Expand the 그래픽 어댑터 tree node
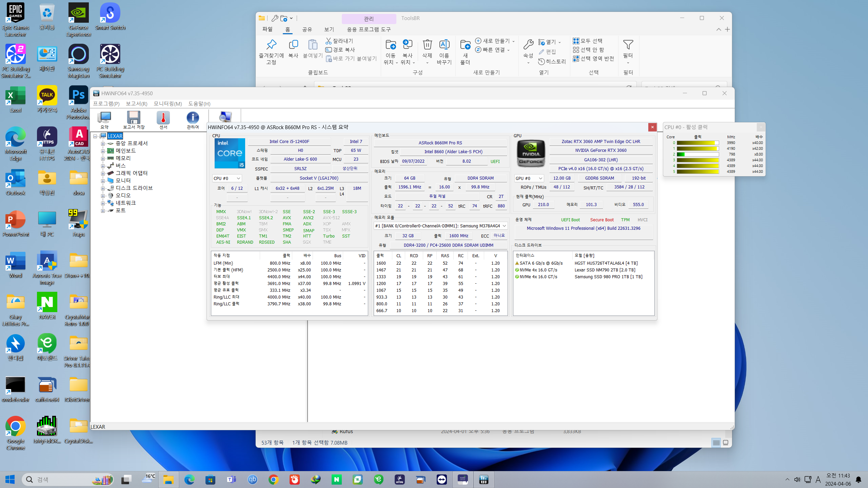The height and width of the screenshot is (488, 868). (103, 173)
